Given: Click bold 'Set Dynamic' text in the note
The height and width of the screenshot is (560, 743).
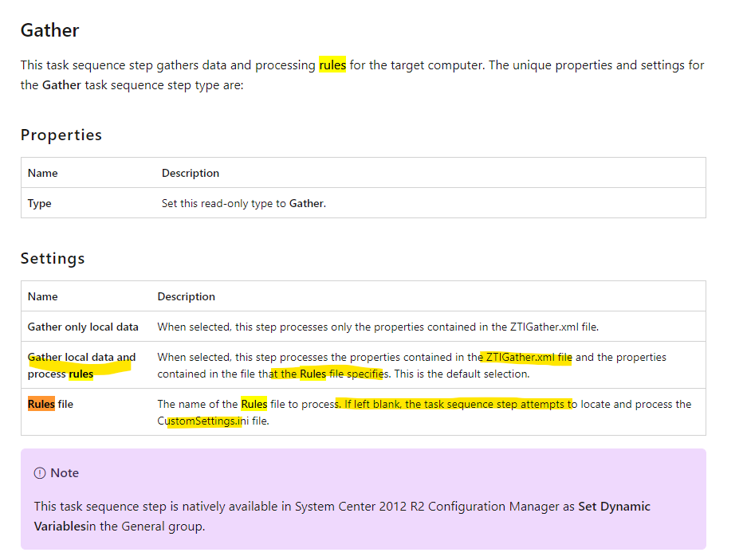Looking at the screenshot, I should pos(614,507).
